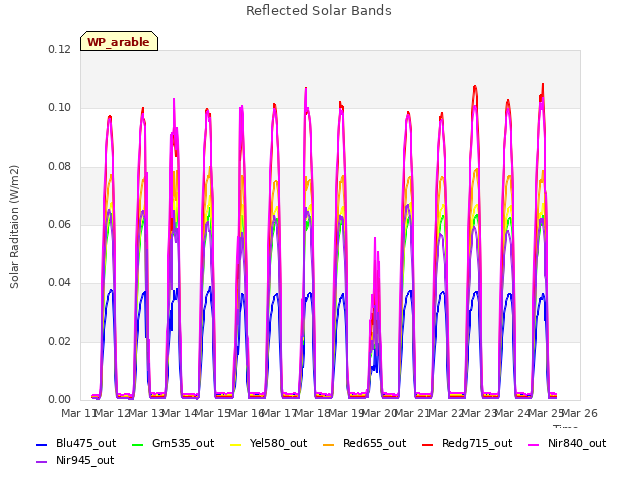Click the yellow Yel580_out legend swatch
Image resolution: width=640 pixels, height=480 pixels.
236,444
